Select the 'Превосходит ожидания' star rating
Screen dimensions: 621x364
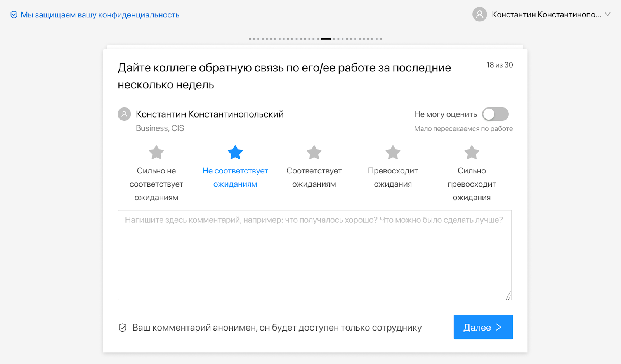pyautogui.click(x=393, y=153)
